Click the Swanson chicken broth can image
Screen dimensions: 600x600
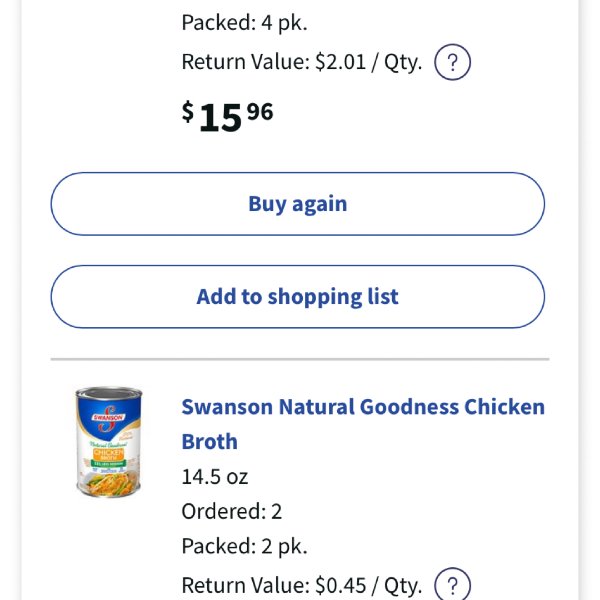109,442
